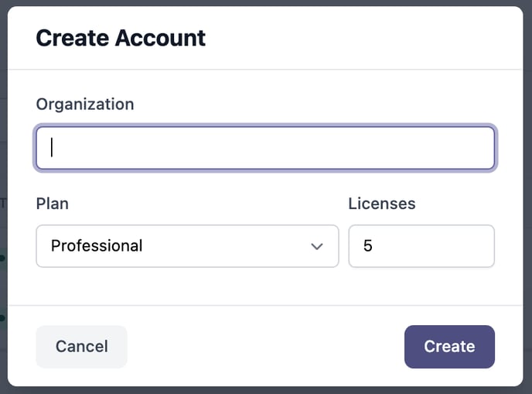Click the empty footer area between Cancel and Create

point(265,347)
